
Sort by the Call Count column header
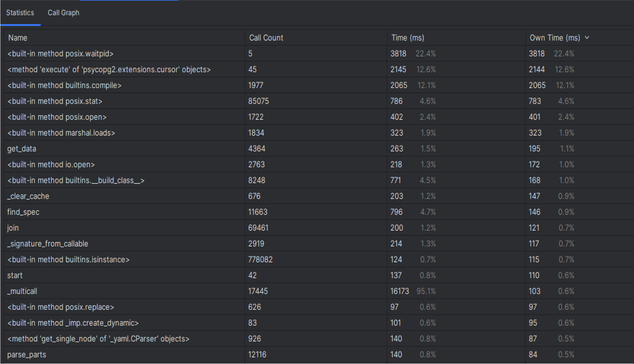coord(266,38)
